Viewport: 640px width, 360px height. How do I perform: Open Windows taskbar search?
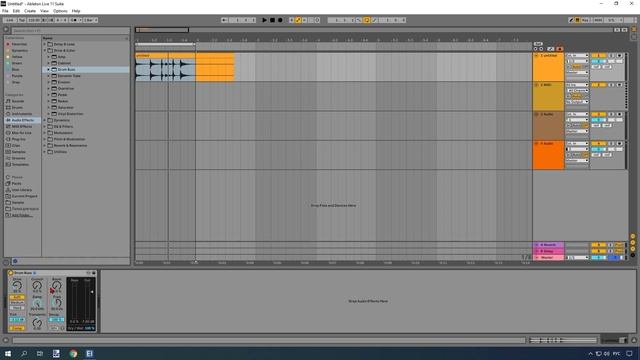24,353
